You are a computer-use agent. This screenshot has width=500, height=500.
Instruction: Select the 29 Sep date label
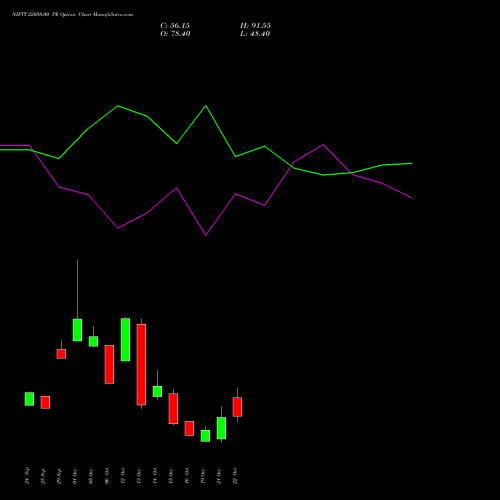click(x=59, y=476)
